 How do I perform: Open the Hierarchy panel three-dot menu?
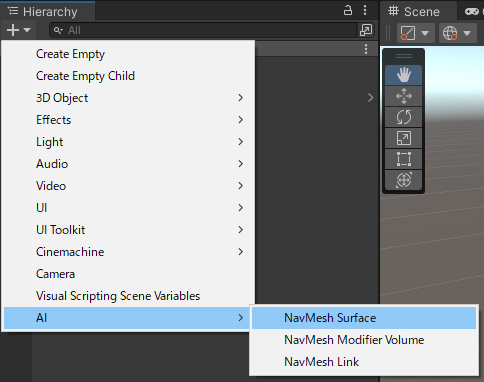[365, 11]
